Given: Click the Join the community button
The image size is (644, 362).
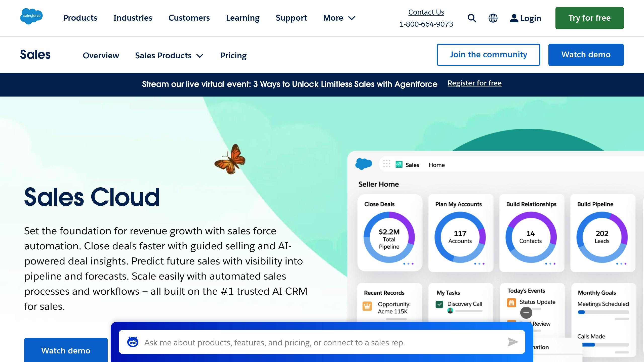Looking at the screenshot, I should click(x=488, y=55).
